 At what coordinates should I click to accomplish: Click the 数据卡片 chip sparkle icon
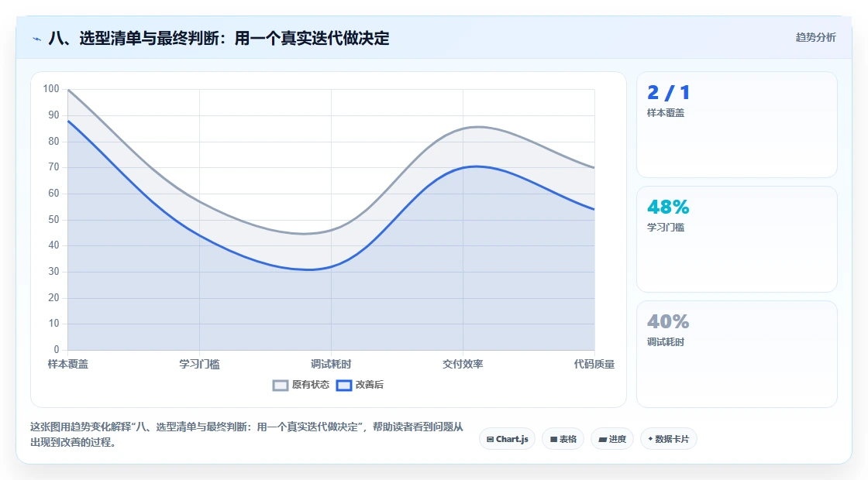[x=650, y=439]
